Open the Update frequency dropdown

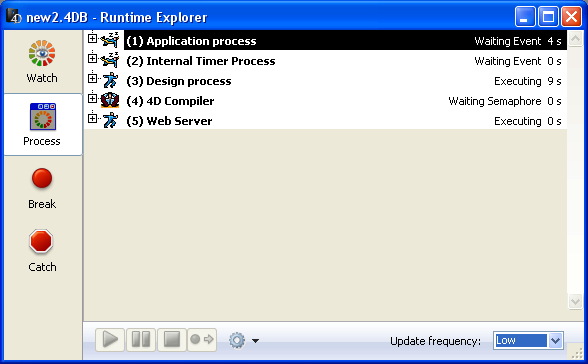(x=528, y=341)
